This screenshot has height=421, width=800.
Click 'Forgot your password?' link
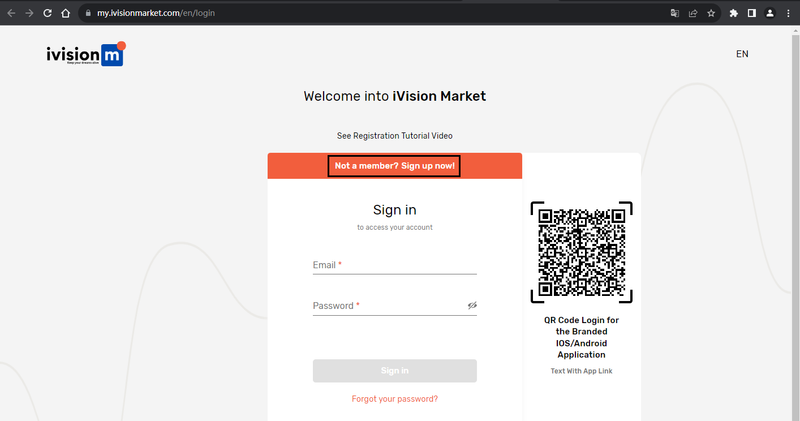click(394, 399)
